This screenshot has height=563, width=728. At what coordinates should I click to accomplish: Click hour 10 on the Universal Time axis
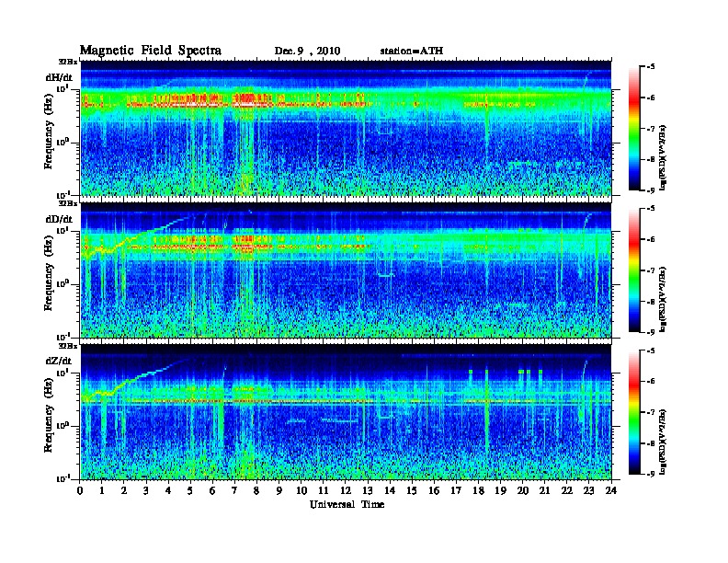point(301,491)
